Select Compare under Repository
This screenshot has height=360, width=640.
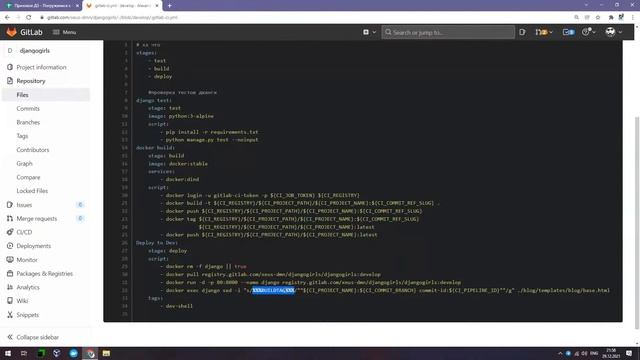28,177
